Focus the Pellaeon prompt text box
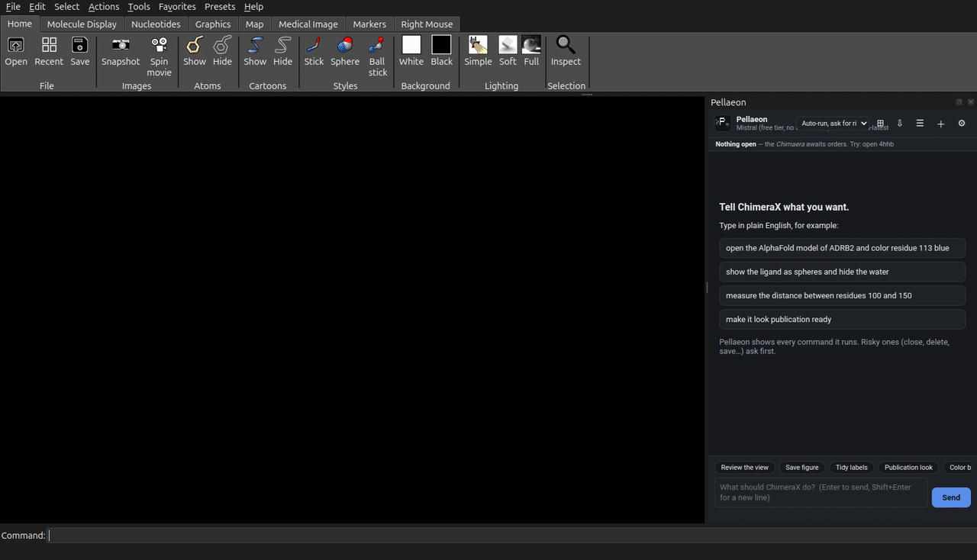977x560 pixels. coord(821,493)
